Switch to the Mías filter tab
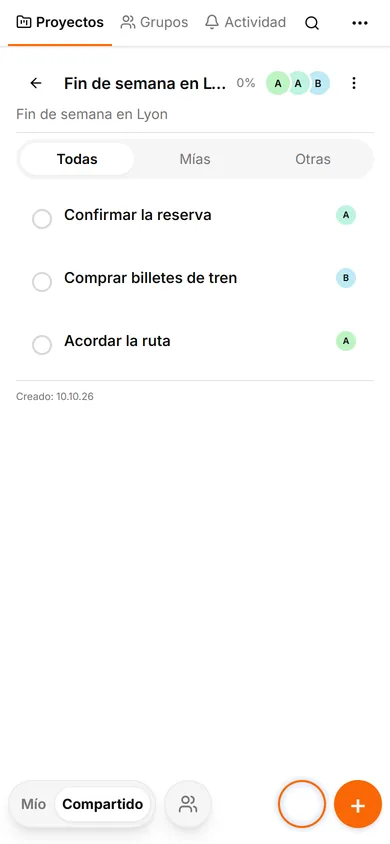Screen dimensions: 390x844 tap(195, 159)
